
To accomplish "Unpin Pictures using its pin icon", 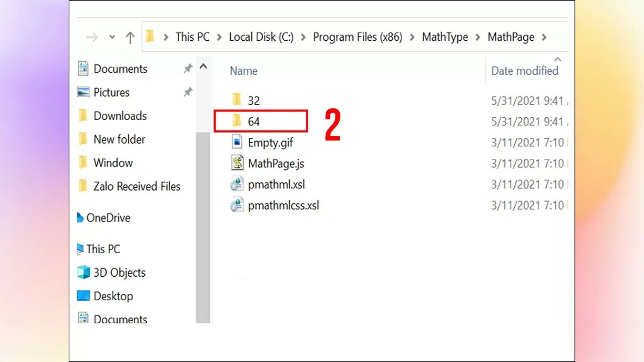I will [188, 92].
